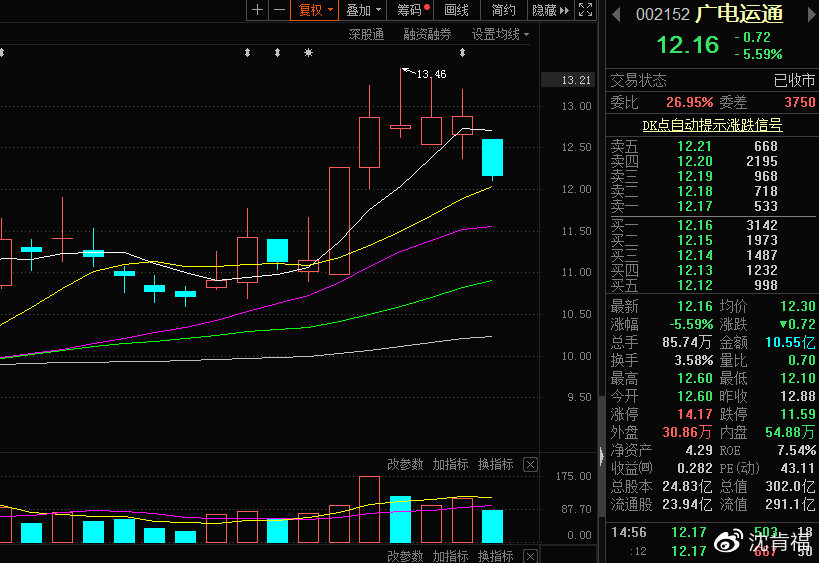Click 买五 price 12.12
Image resolution: width=819 pixels, height=563 pixels.
695,285
